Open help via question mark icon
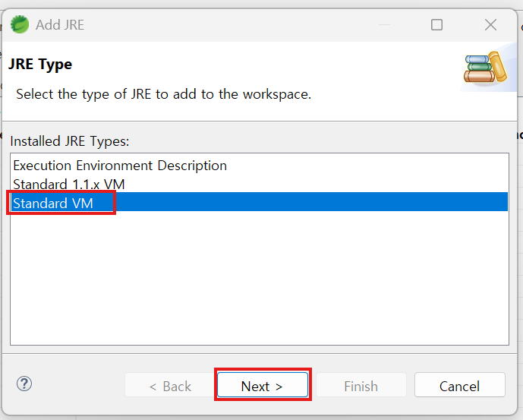This screenshot has height=420, width=523. click(x=24, y=384)
